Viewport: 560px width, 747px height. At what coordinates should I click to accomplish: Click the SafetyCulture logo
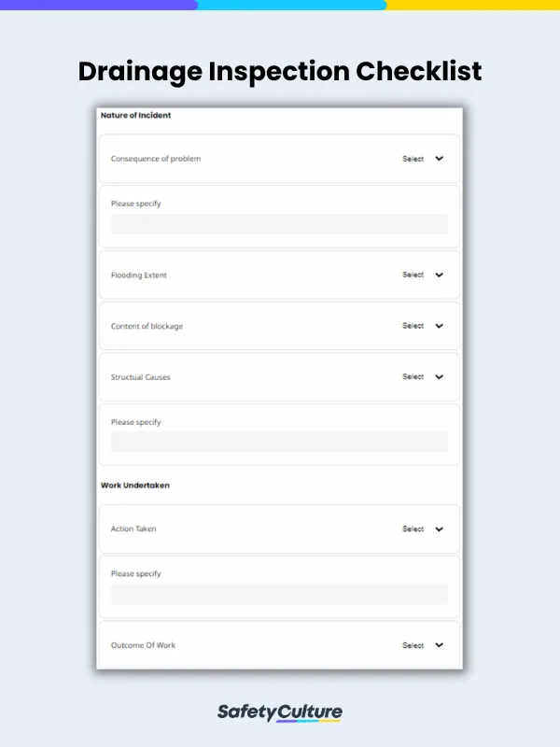click(x=280, y=712)
